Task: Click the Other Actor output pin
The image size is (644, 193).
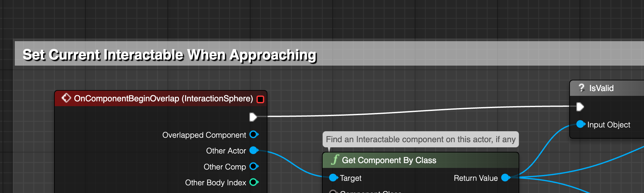Action: tap(254, 150)
